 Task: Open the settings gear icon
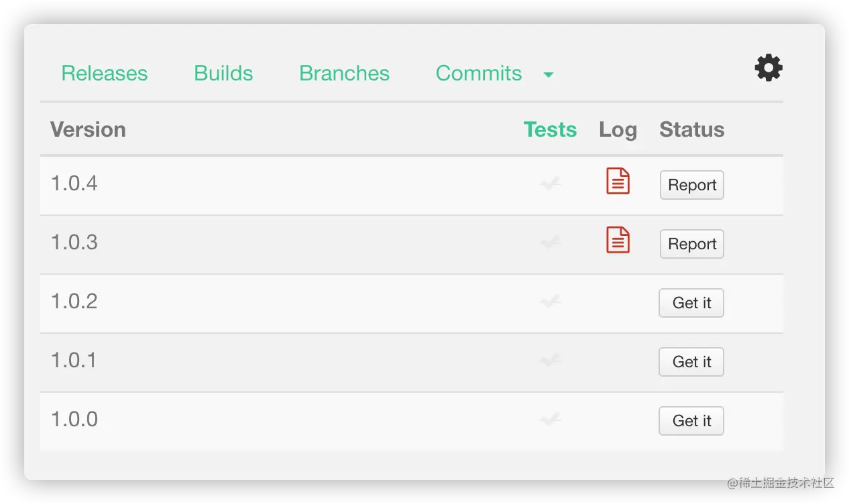[769, 68]
